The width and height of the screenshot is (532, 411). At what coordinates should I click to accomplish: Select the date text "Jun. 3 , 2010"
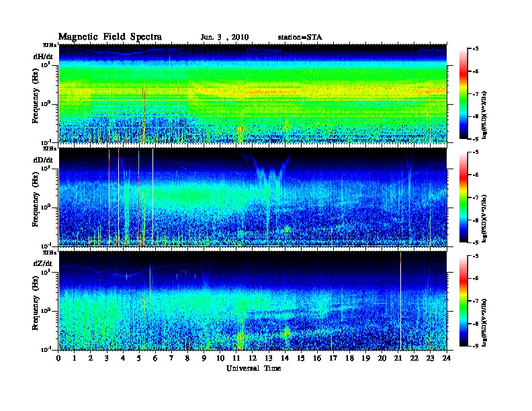point(224,38)
